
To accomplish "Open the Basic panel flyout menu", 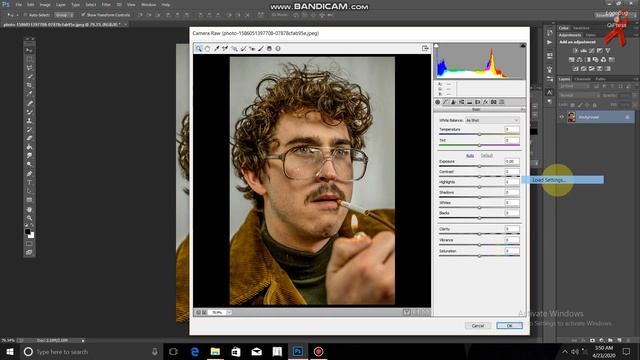I will pyautogui.click(x=523, y=109).
